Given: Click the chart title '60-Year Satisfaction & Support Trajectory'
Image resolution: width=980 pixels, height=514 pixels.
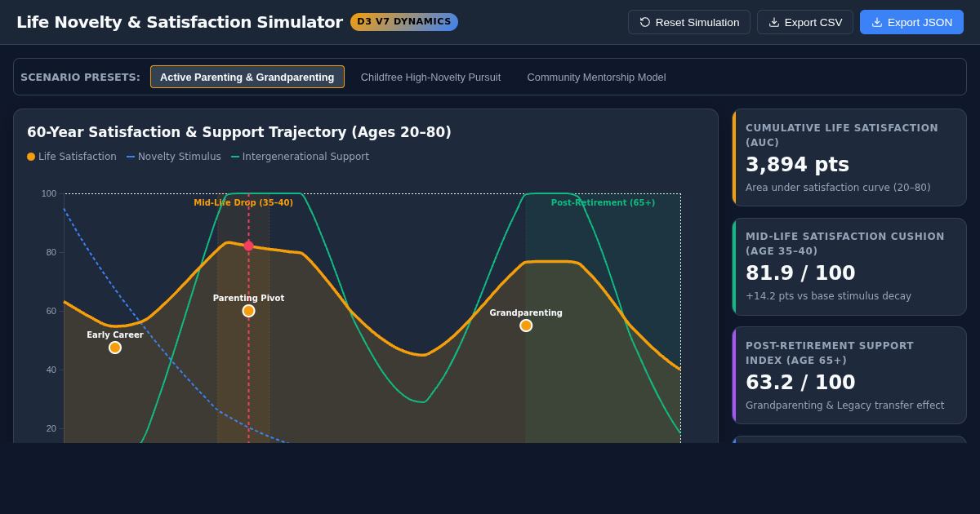Looking at the screenshot, I should pos(239,132).
